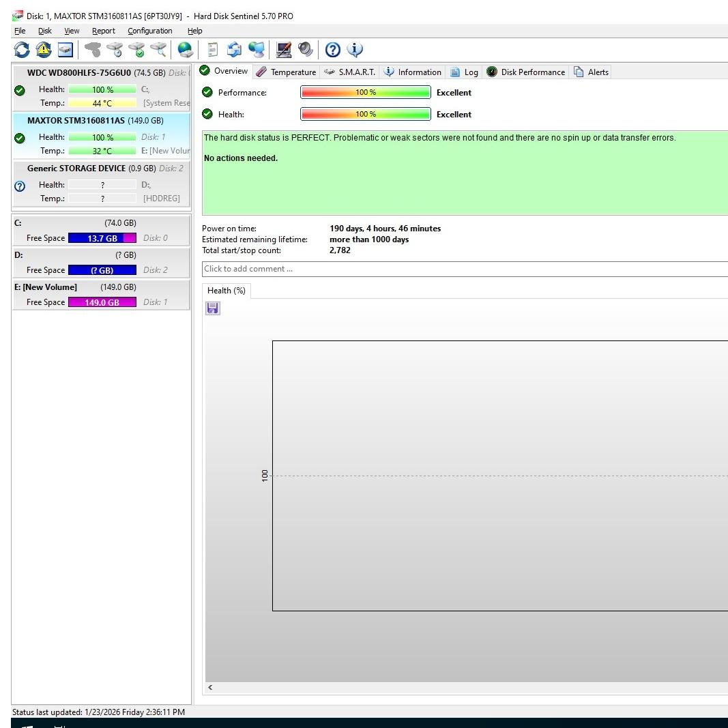
Task: Open the Disk menu
Action: [x=44, y=31]
